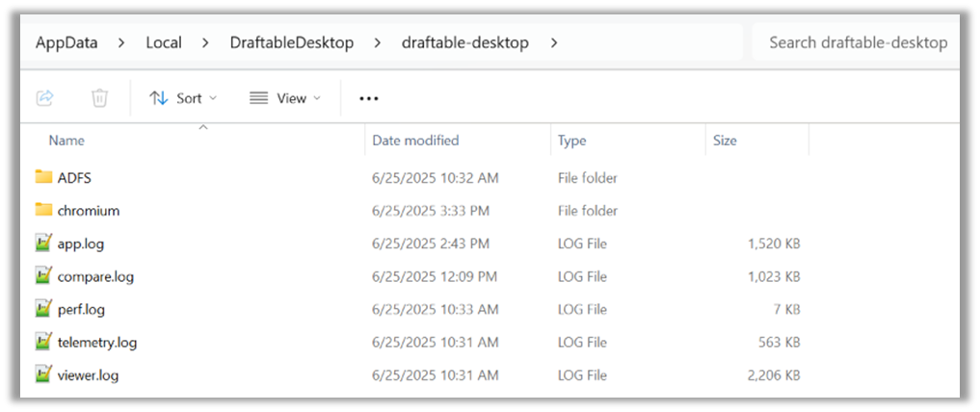Expand chevron after AppData breadcrumb
This screenshot has width=980, height=412.
(121, 43)
